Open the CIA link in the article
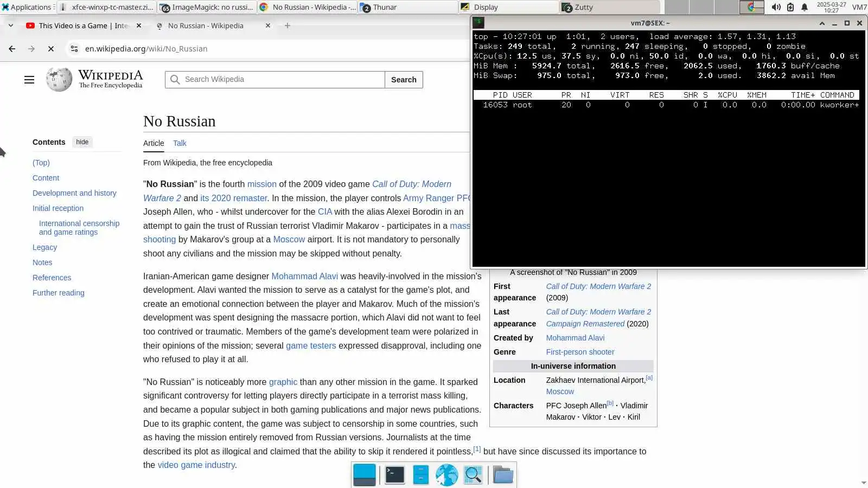Image resolution: width=868 pixels, height=488 pixels. coord(325,212)
